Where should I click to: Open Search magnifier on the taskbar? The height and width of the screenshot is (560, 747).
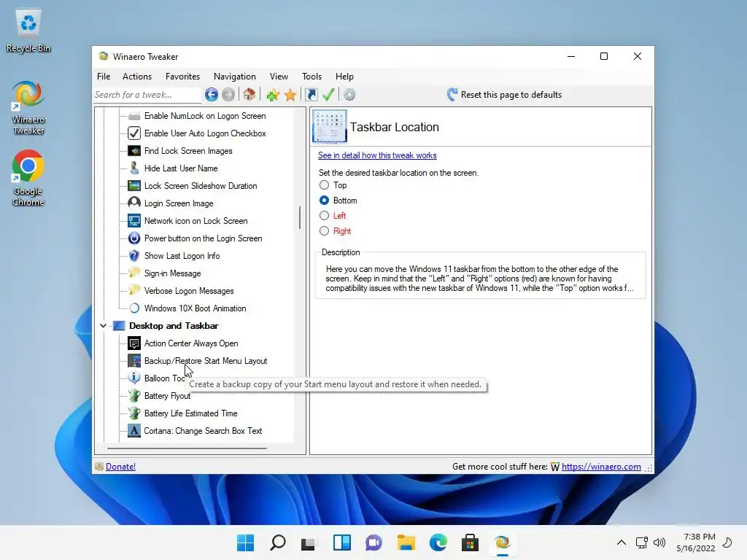pyautogui.click(x=278, y=542)
